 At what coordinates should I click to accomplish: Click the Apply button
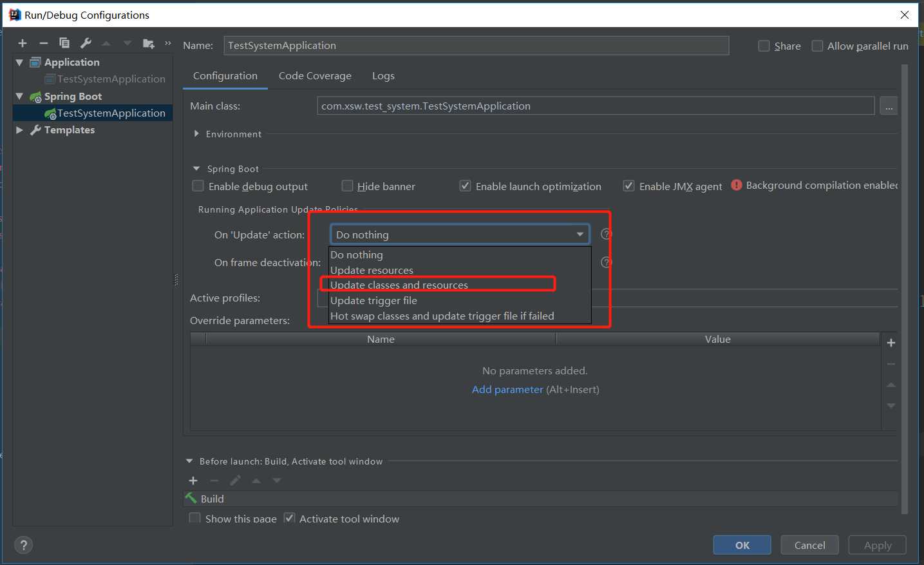coord(877,545)
